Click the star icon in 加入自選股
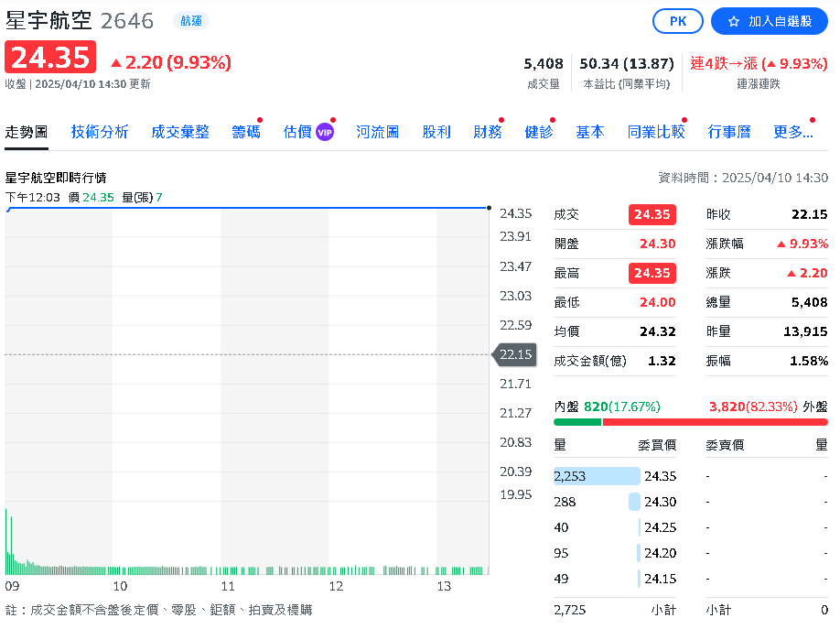840x629 pixels. 734,21
